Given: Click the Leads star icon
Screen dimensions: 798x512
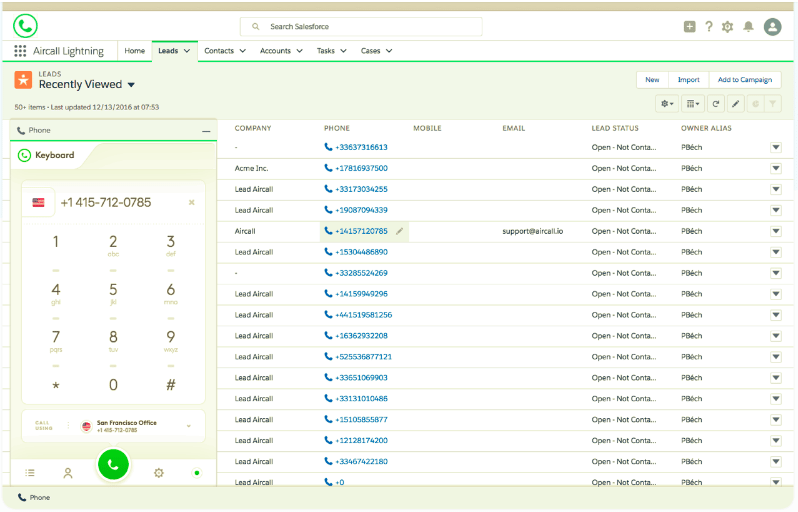Looking at the screenshot, I should point(23,80).
